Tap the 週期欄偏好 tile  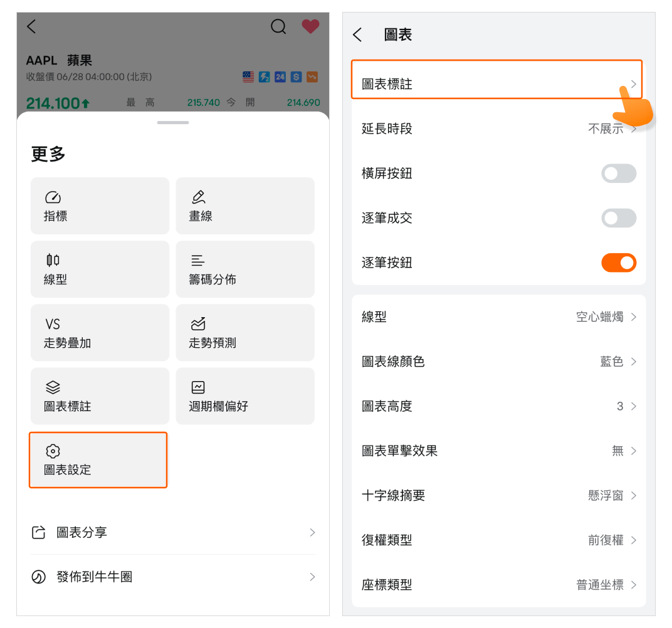(x=244, y=396)
